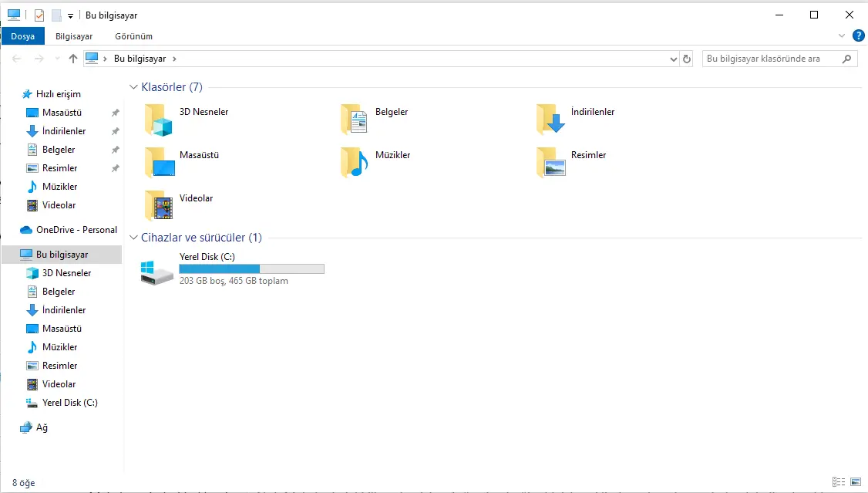
Task: Open the recent locations dropdown arrow
Action: point(57,59)
